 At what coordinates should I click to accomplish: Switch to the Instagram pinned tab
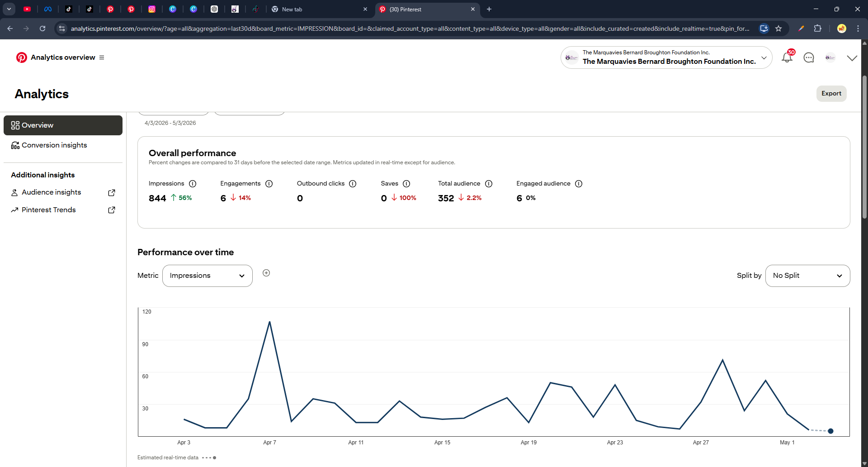[152, 9]
